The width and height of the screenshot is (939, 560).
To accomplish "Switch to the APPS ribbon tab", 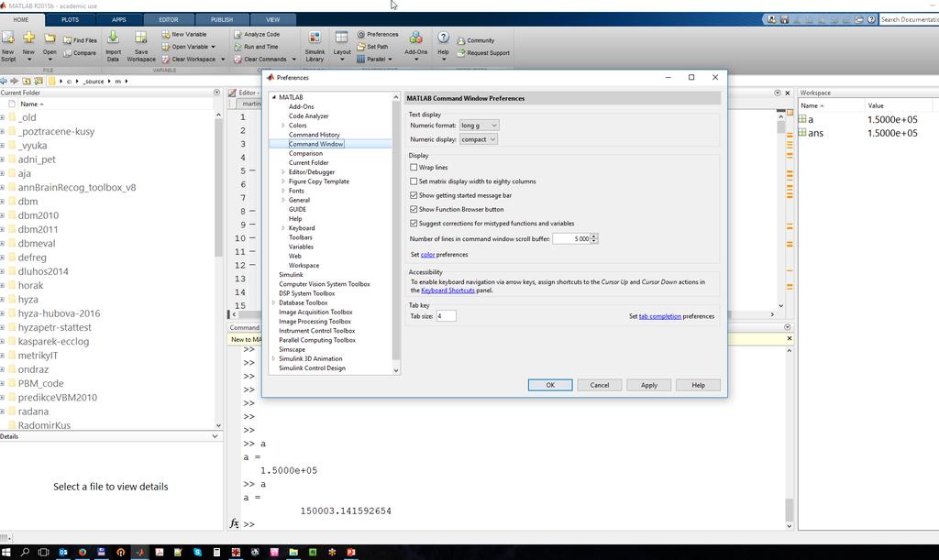I will (x=118, y=20).
